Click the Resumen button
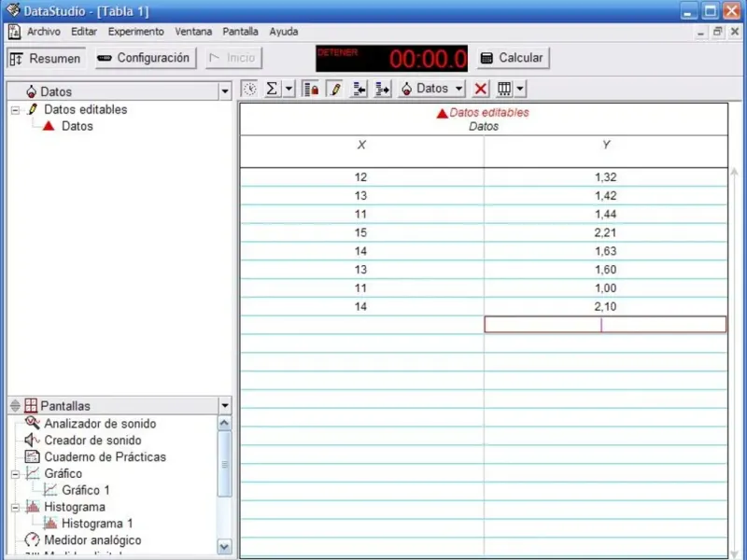 tap(46, 59)
